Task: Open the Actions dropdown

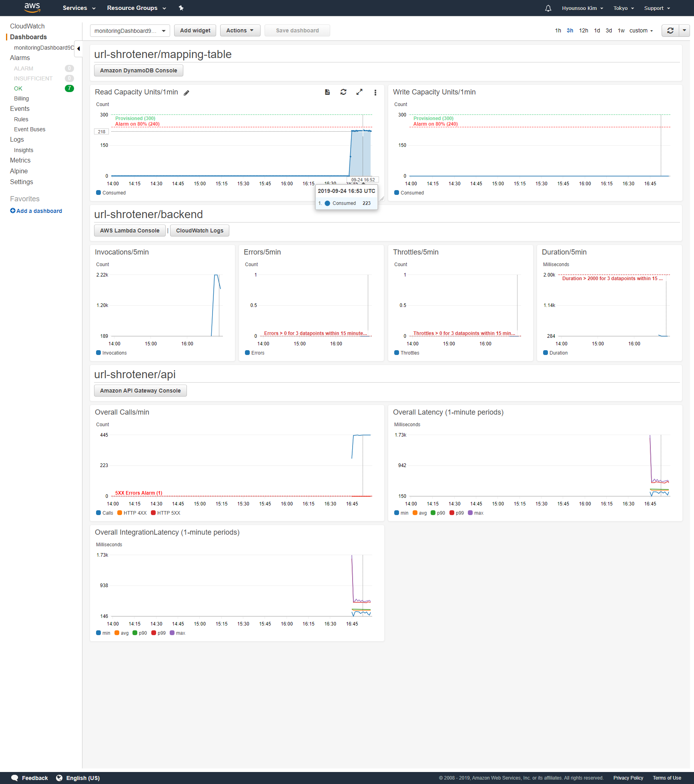Action: click(x=240, y=30)
